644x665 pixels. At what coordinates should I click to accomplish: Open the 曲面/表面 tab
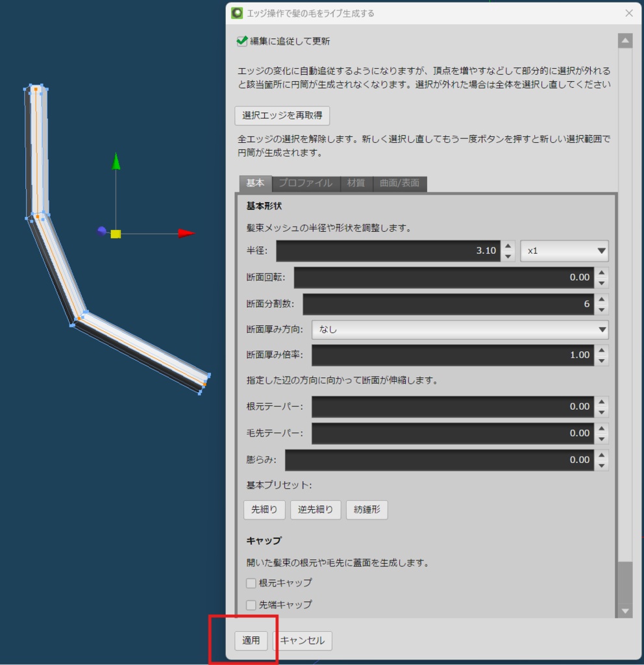point(399,183)
